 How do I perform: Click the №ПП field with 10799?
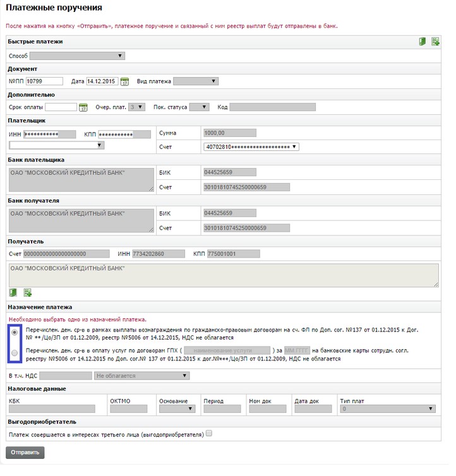[44, 81]
